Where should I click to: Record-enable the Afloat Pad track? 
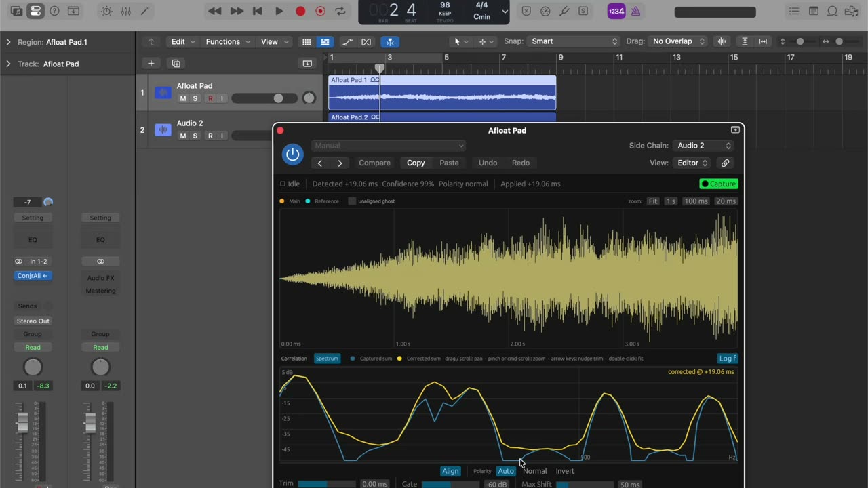210,98
